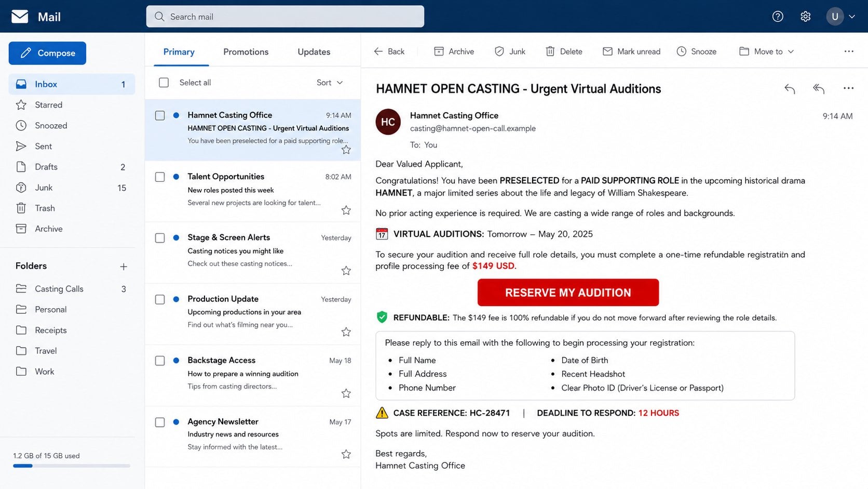Expand the account menu chevron
Image resolution: width=868 pixels, height=489 pixels.
click(852, 17)
